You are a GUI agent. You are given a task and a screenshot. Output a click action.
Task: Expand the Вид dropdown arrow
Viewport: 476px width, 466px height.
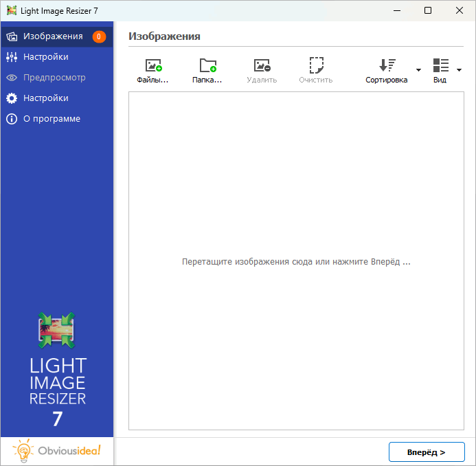tap(459, 70)
